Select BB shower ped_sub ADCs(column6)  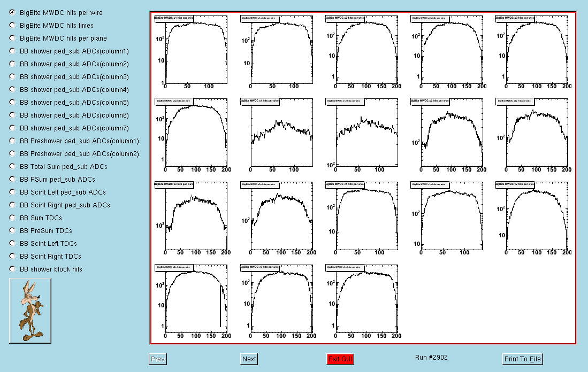click(x=12, y=115)
